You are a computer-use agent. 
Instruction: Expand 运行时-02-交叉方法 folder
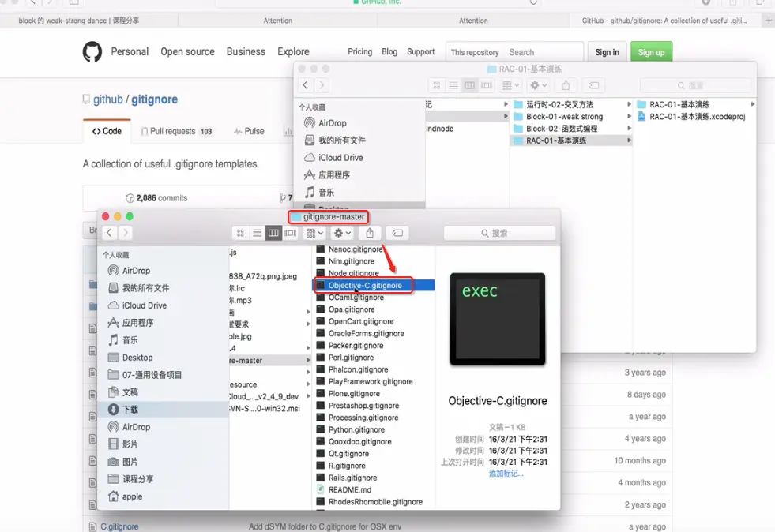click(x=629, y=104)
